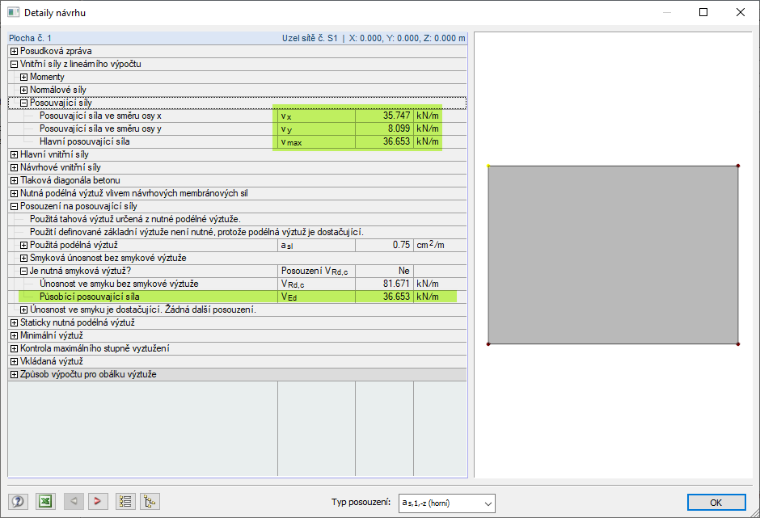Image resolution: width=760 pixels, height=518 pixels.
Task: Export the table to Excel
Action: [x=46, y=501]
